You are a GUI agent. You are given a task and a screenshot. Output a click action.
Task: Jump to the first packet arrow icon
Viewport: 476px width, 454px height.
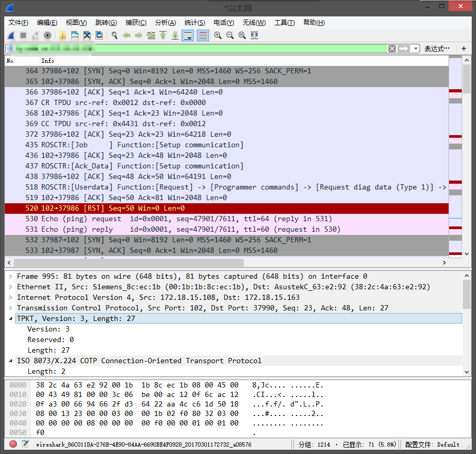pyautogui.click(x=163, y=35)
